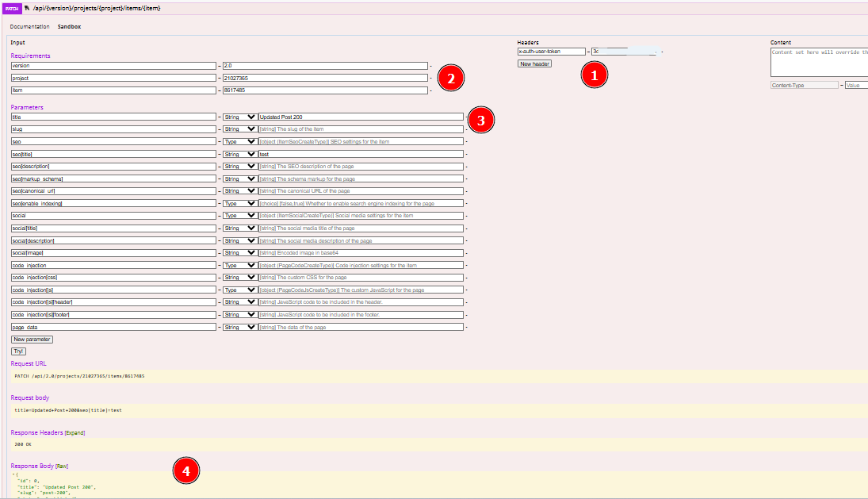868x499 pixels.
Task: Open the type dropdown for seo[markup_schema]
Action: [239, 178]
